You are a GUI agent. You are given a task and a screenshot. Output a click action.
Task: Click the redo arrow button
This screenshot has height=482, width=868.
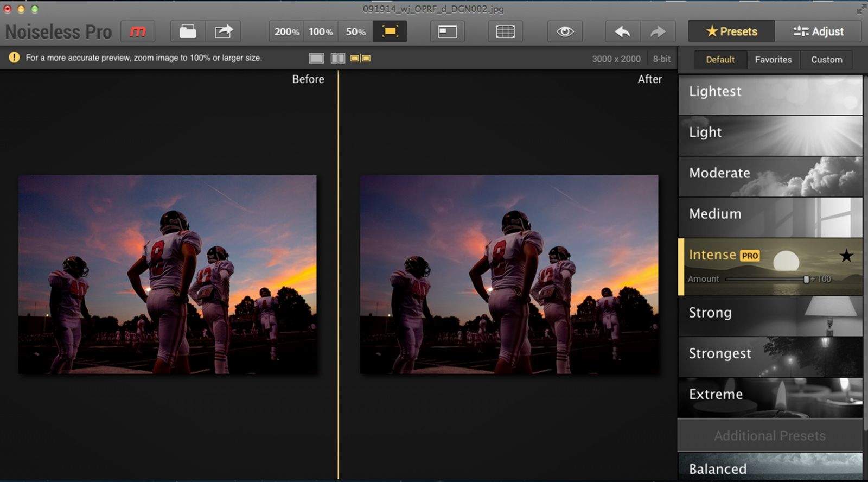658,31
